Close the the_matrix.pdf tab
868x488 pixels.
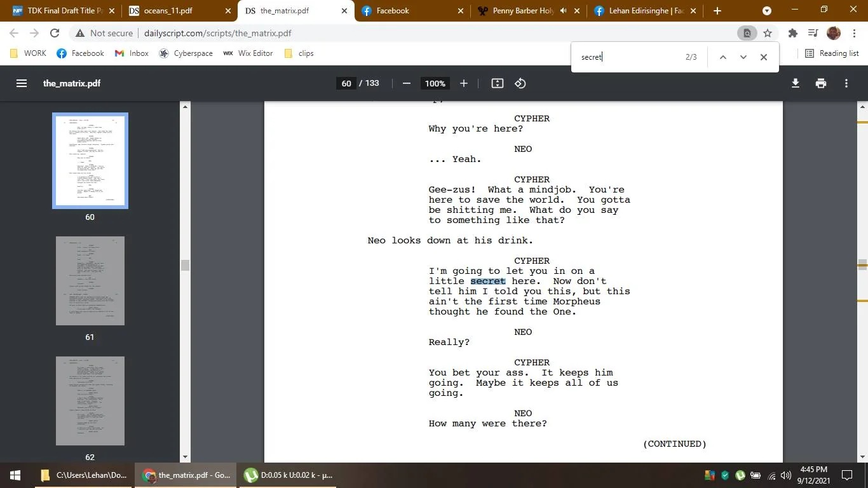(344, 11)
